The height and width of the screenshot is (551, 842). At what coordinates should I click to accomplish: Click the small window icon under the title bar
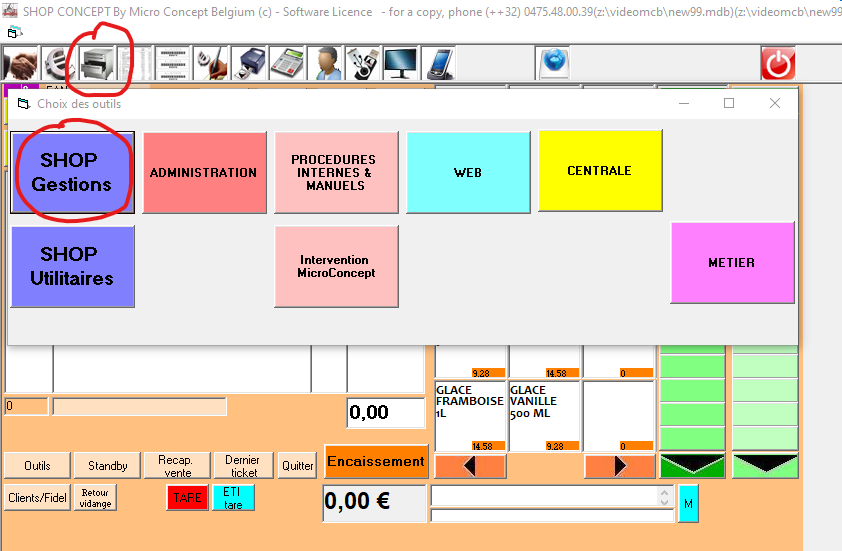14,33
